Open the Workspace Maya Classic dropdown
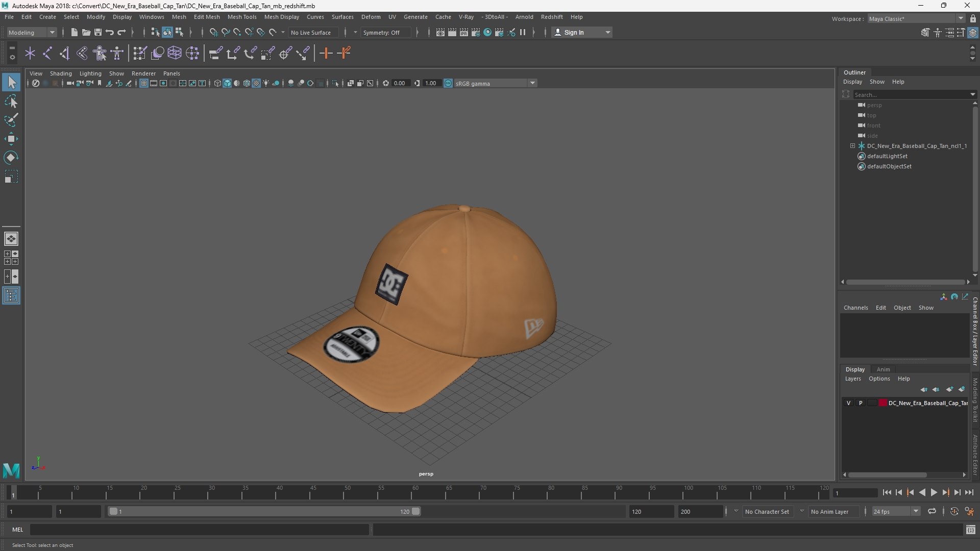Image resolution: width=980 pixels, height=551 pixels. (916, 18)
